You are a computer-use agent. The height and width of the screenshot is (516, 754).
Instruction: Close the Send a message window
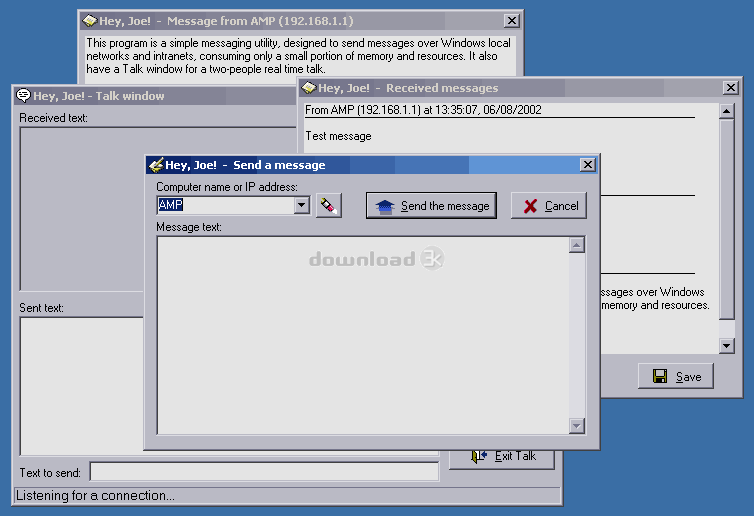pyautogui.click(x=588, y=165)
